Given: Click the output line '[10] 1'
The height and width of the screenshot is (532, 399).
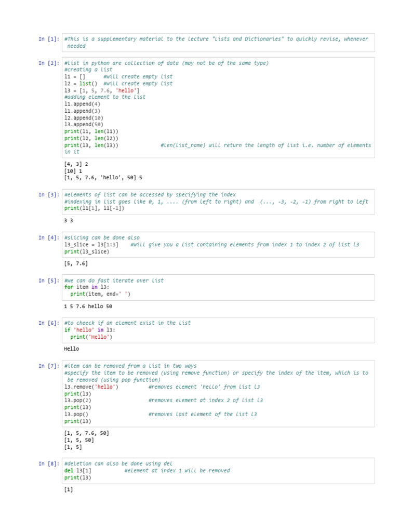Looking at the screenshot, I should click(x=73, y=171).
